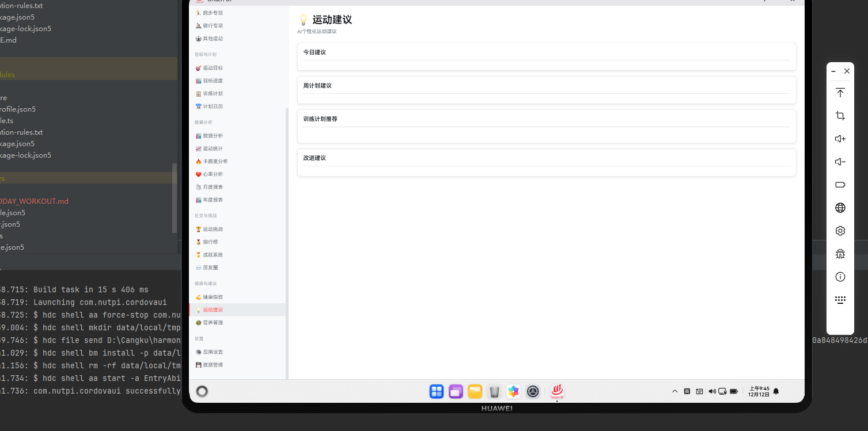Open 月度报表 report
This screenshot has width=868, height=431.
click(237, 187)
